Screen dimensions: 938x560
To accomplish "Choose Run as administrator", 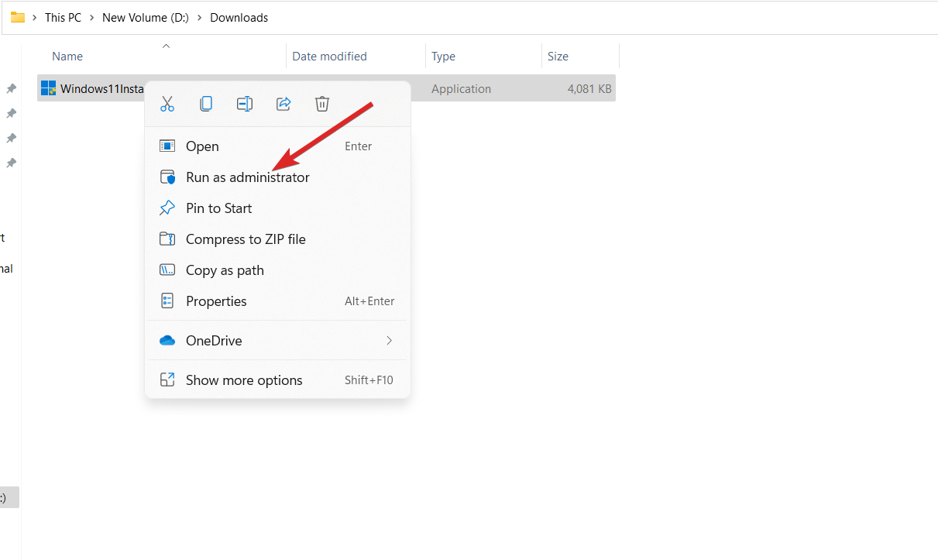I will pos(247,177).
